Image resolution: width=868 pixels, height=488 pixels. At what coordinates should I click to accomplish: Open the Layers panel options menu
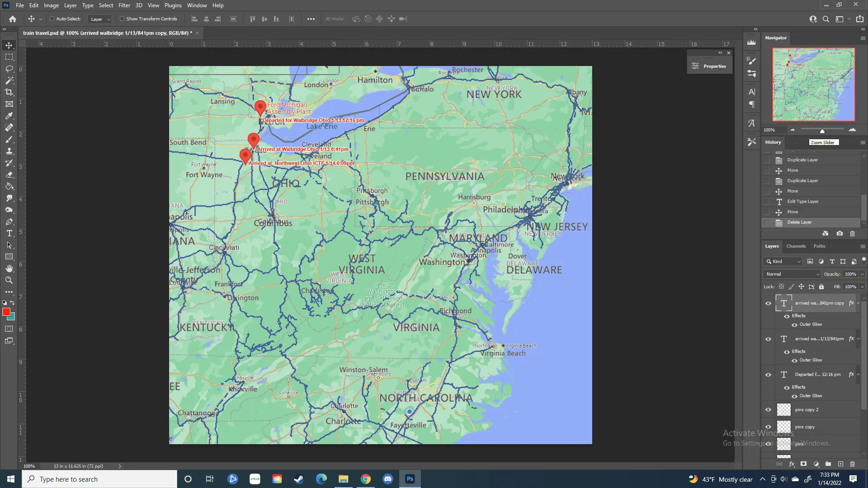pos(863,247)
